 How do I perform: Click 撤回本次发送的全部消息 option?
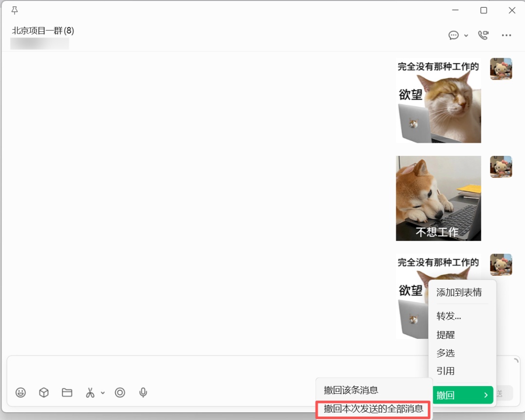[x=374, y=409]
